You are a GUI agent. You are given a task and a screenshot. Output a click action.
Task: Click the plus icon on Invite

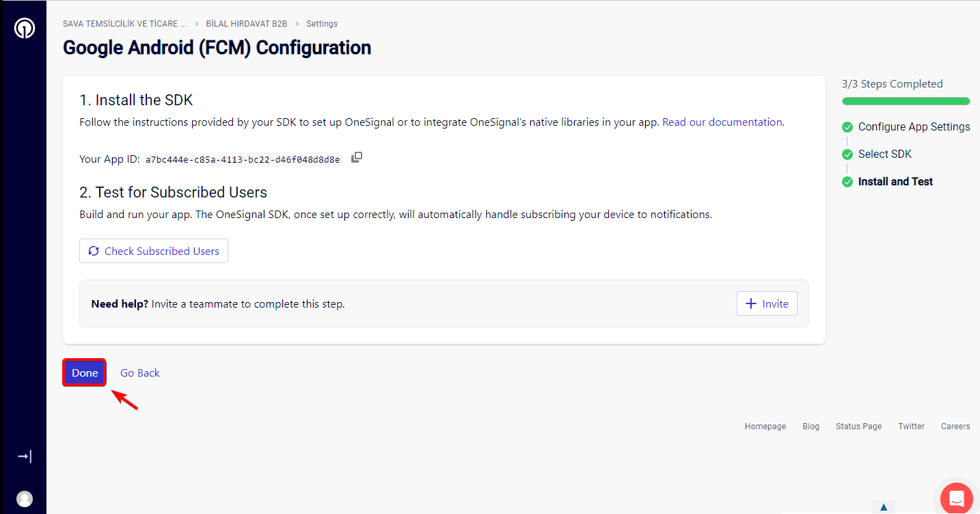point(751,303)
